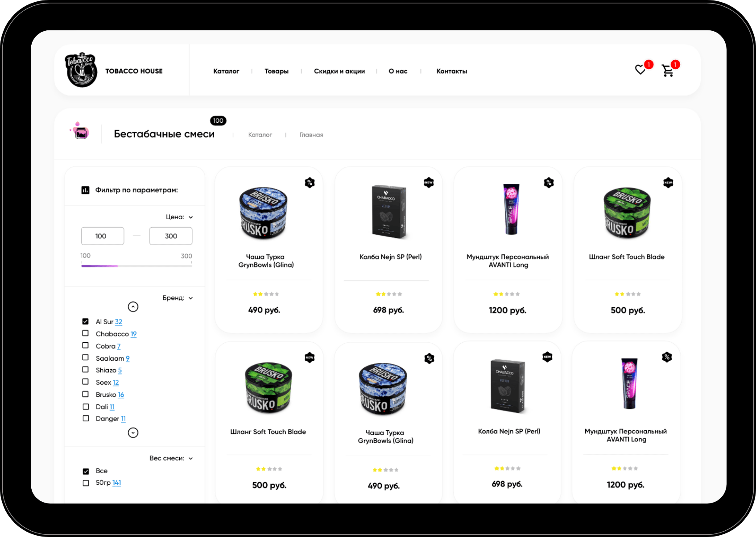Image resolution: width=756 pixels, height=537 pixels.
Task: Click the discount badge on Чаша Турка card
Action: point(310,183)
